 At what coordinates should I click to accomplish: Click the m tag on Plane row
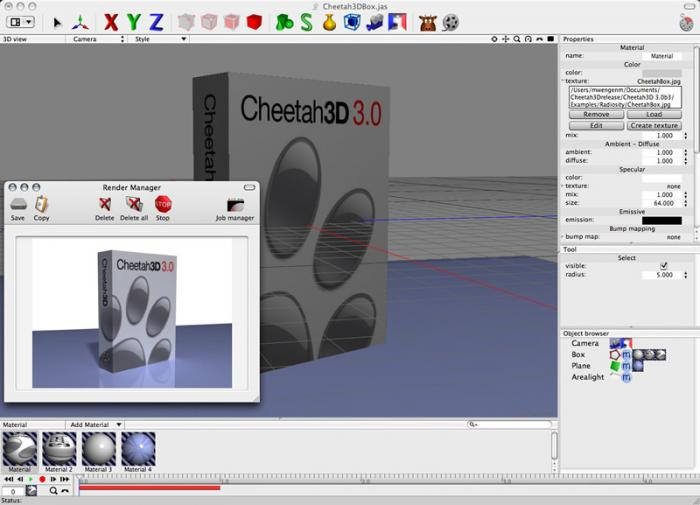tap(626, 366)
